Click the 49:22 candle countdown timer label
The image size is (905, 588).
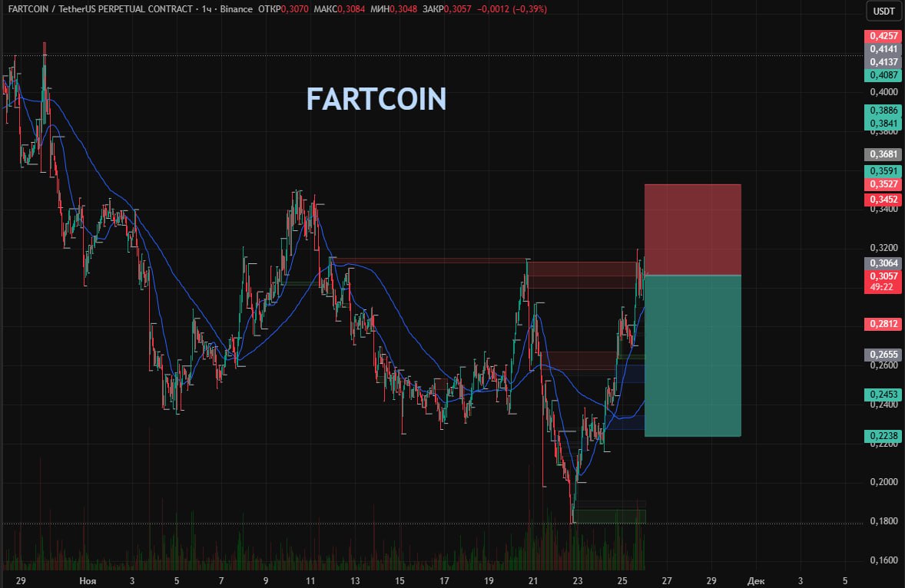[883, 286]
